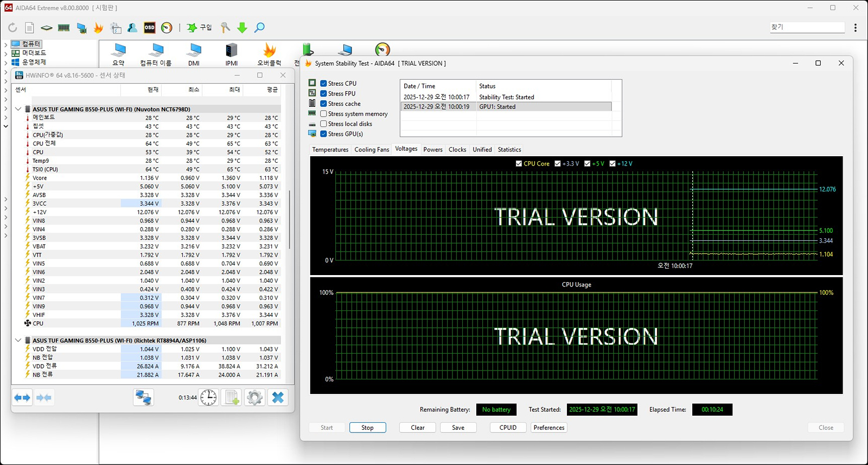Uncheck the Stress CPU checkbox
This screenshot has width=868, height=465.
tap(323, 84)
